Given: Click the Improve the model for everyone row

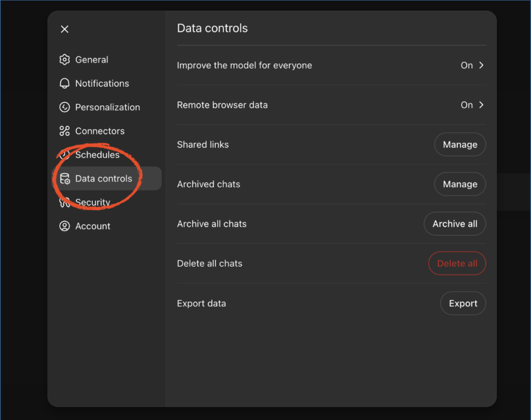Looking at the screenshot, I should point(244,65).
